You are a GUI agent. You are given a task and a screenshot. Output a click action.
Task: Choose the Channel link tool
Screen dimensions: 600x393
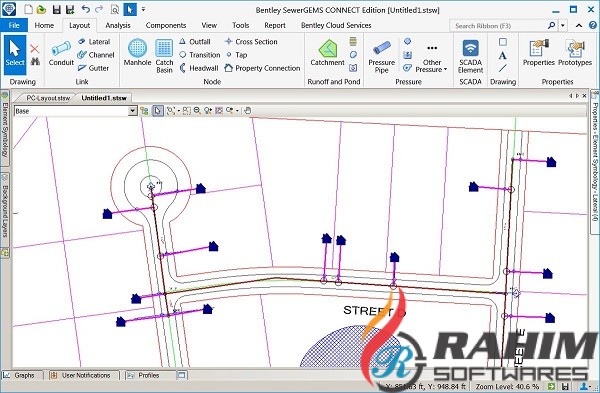[x=96, y=55]
